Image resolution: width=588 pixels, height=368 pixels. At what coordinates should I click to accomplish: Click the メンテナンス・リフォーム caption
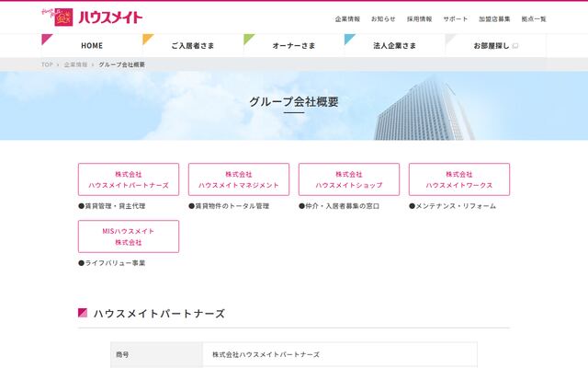coord(453,206)
